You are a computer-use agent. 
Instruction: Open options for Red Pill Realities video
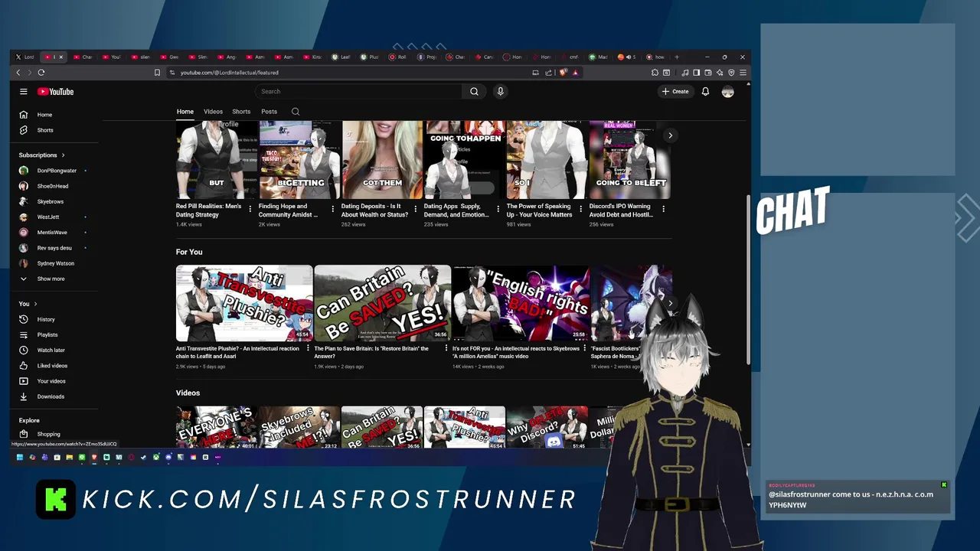pos(250,208)
